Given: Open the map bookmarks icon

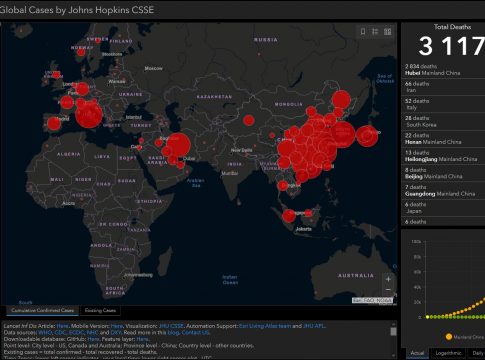Looking at the screenshot, I should [x=363, y=32].
